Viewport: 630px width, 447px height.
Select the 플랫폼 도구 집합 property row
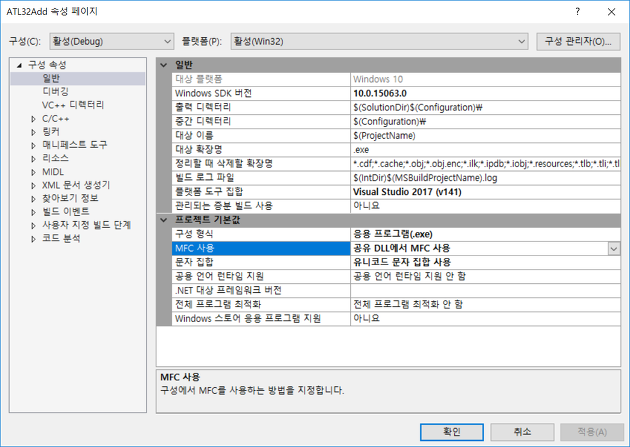click(396, 192)
